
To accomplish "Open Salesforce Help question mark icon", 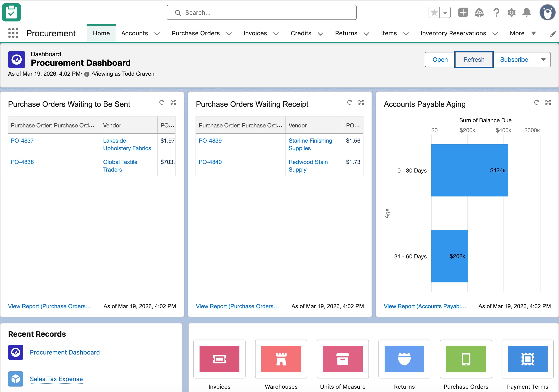I will [496, 12].
